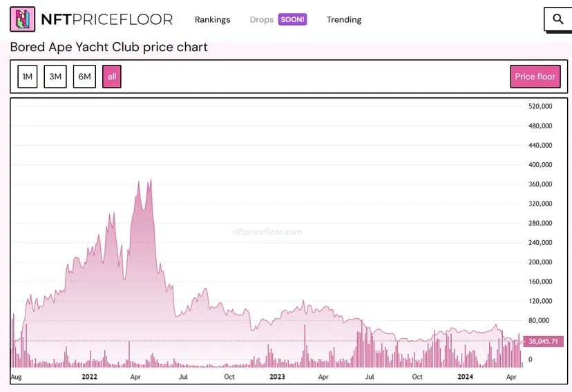Click the NFT Price Floor logo icon

click(x=23, y=19)
